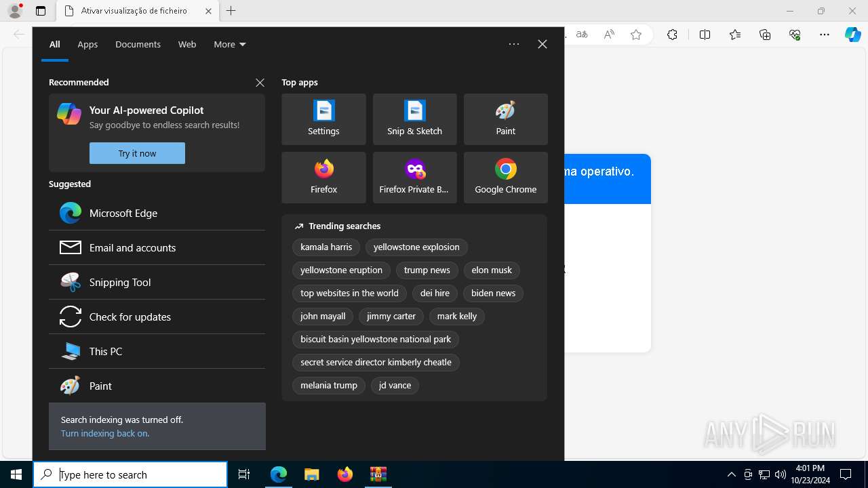
Task: Open Windows Start menu
Action: click(x=16, y=474)
